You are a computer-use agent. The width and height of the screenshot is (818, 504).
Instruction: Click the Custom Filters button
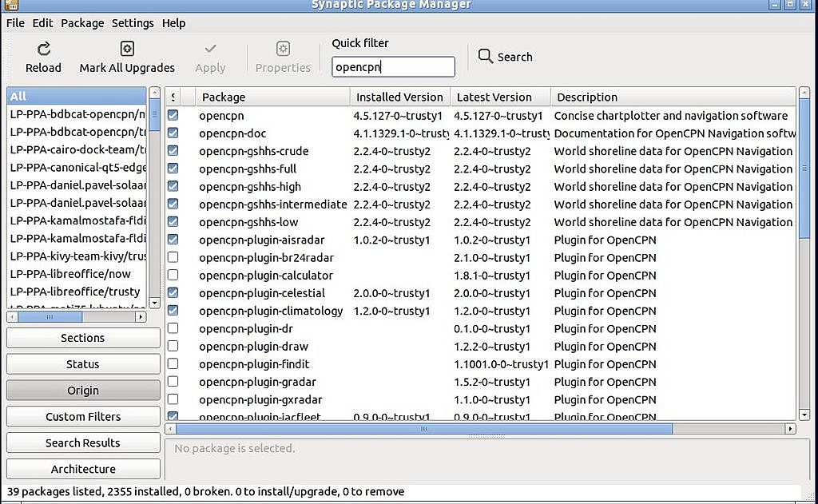click(x=83, y=416)
